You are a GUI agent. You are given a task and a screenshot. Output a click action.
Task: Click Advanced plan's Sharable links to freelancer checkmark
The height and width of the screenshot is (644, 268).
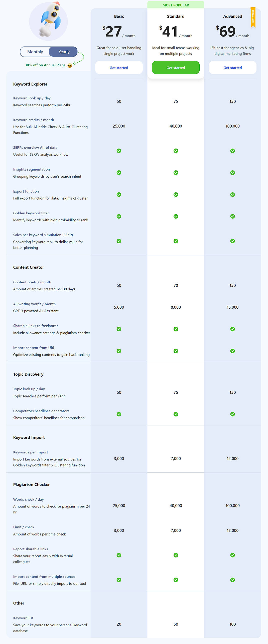pos(232,329)
